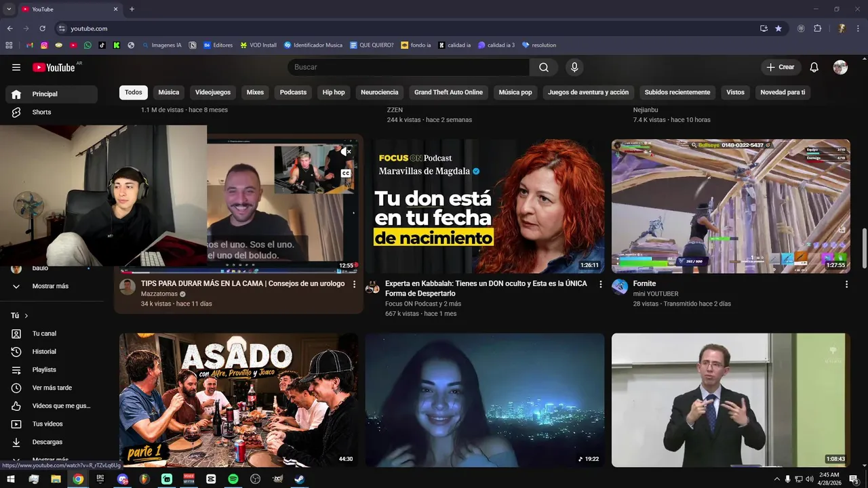This screenshot has height=488, width=868.
Task: Open Playlists in sidebar
Action: 52,369
